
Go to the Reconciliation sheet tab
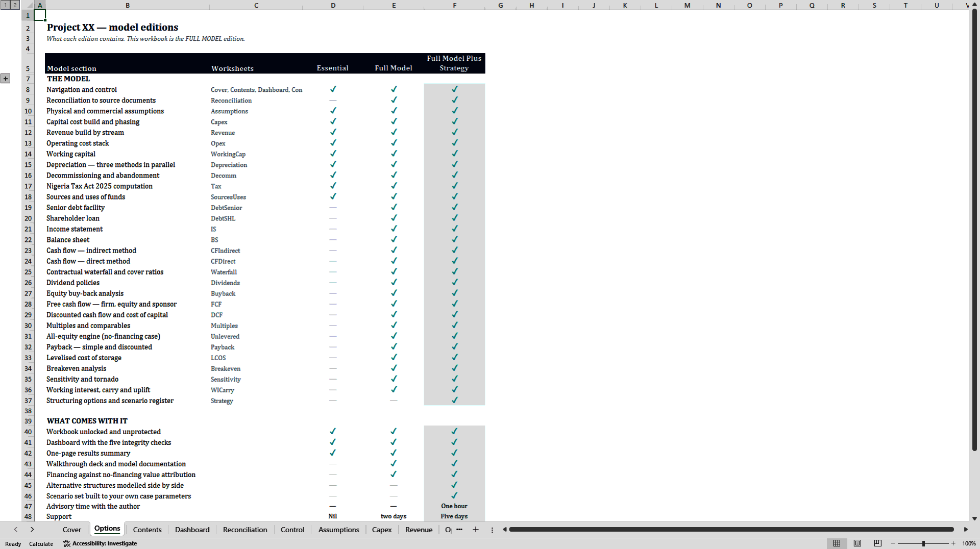coord(245,530)
